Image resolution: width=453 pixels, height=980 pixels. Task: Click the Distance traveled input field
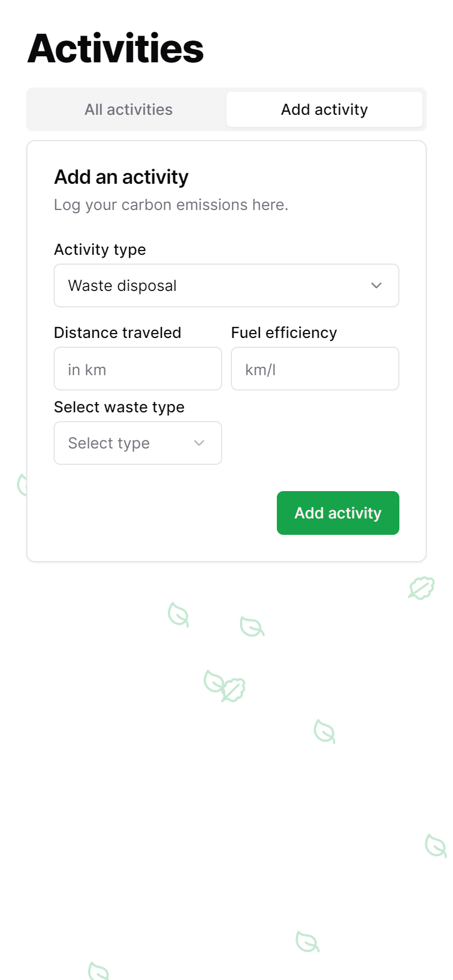coord(137,369)
